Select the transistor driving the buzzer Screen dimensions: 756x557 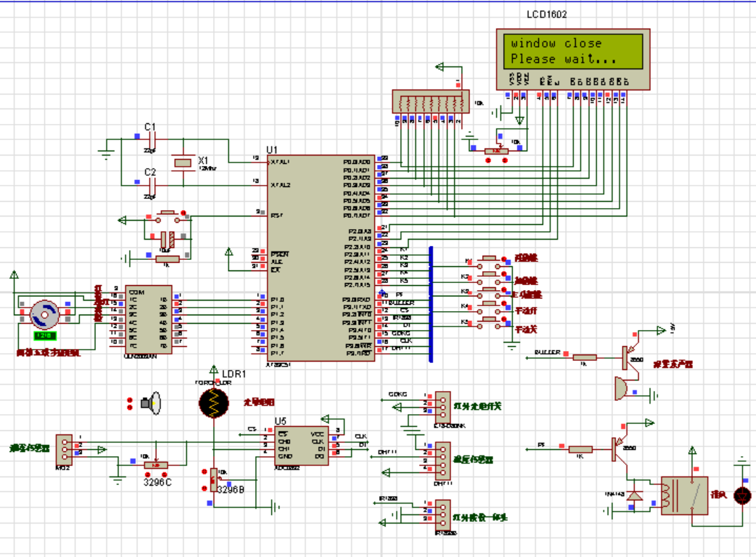pyautogui.click(x=630, y=357)
